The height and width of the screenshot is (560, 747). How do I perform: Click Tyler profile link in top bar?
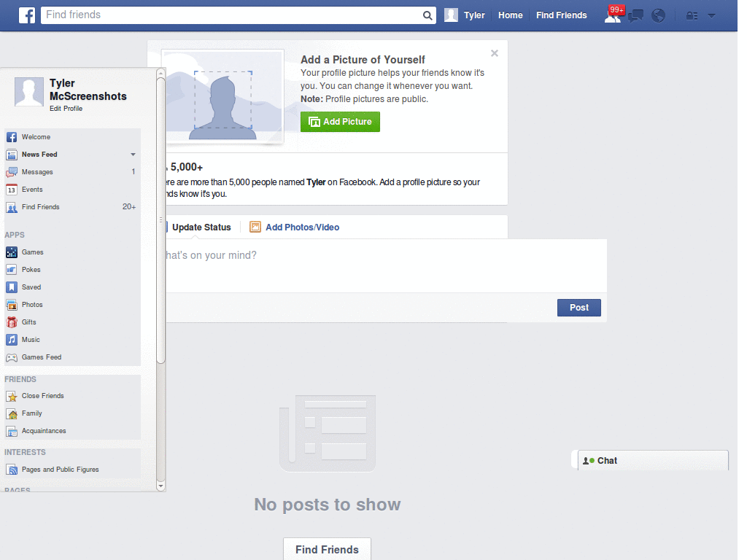tap(474, 15)
